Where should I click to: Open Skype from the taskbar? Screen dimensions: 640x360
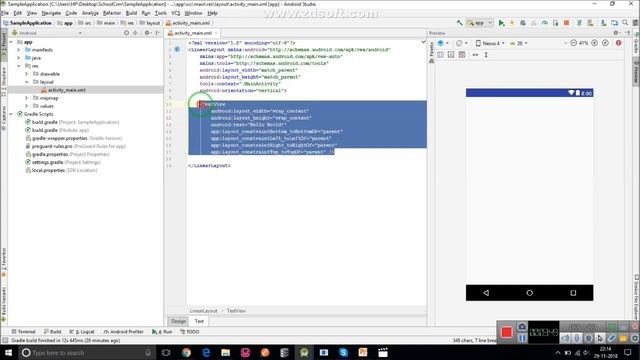coord(343,352)
